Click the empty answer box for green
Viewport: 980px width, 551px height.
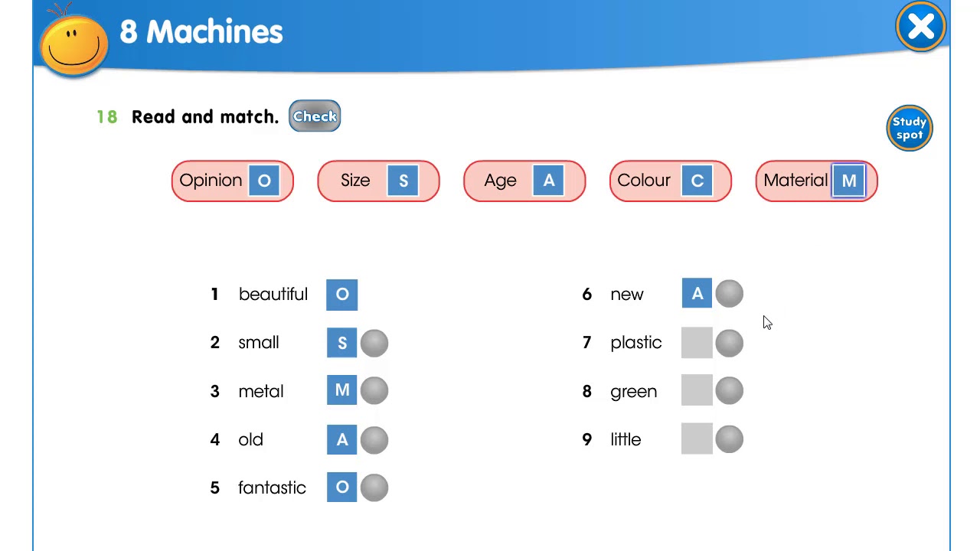point(697,391)
